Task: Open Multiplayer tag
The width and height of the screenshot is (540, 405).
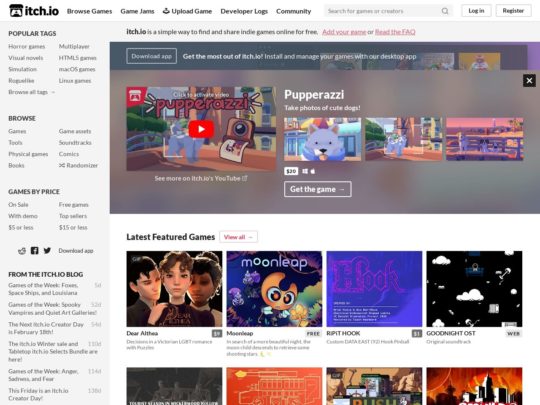Action: coord(74,46)
